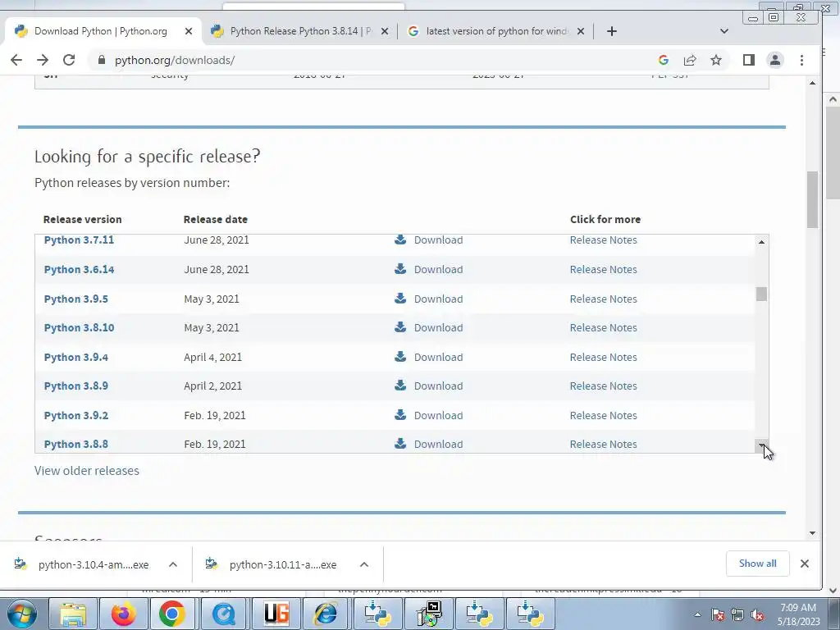Open the Chrome three-dot menu

click(x=802, y=60)
